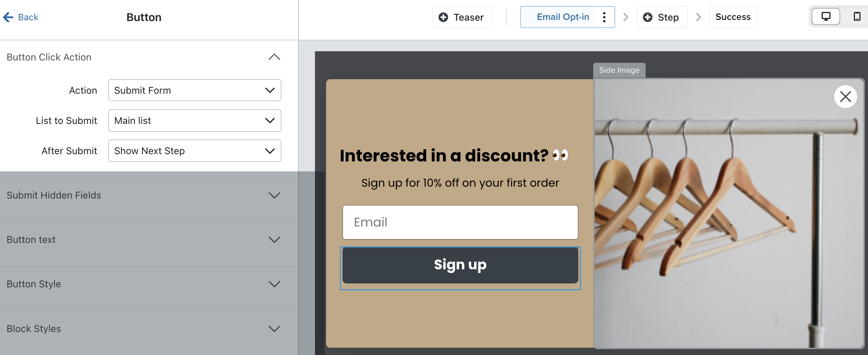Switch to mobile preview mode
The width and height of the screenshot is (868, 355).
click(856, 16)
